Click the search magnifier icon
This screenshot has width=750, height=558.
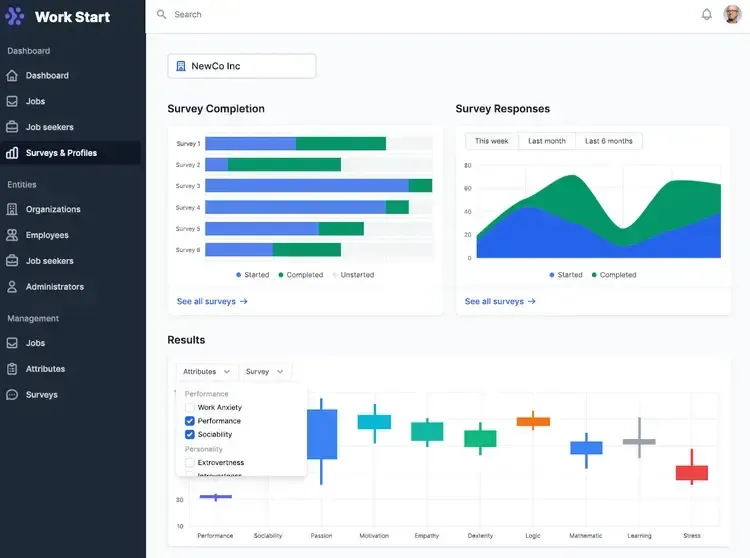pyautogui.click(x=162, y=14)
